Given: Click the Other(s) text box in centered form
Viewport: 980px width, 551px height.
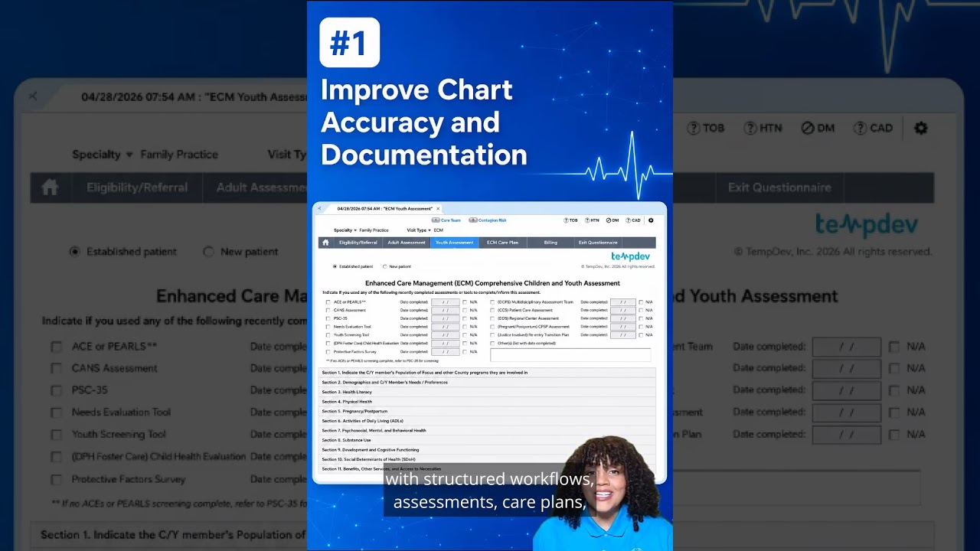Looking at the screenshot, I should pos(570,355).
